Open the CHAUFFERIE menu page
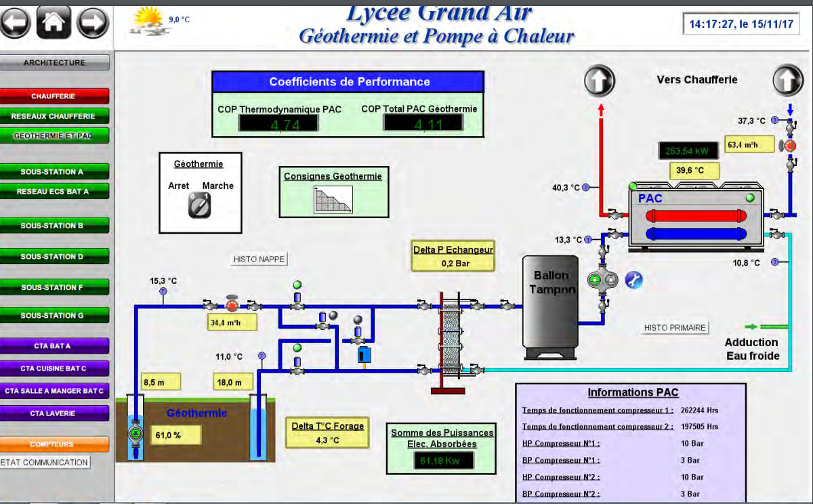Image resolution: width=813 pixels, height=504 pixels. pyautogui.click(x=54, y=96)
